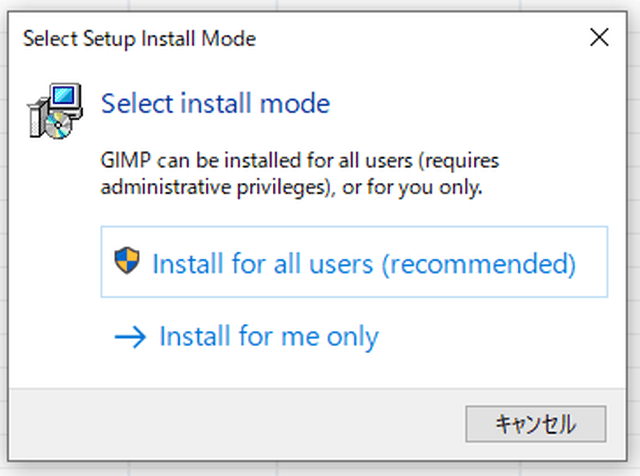Choose Install for all users (recommended)
Viewport: 640px width, 476px height.
354,262
